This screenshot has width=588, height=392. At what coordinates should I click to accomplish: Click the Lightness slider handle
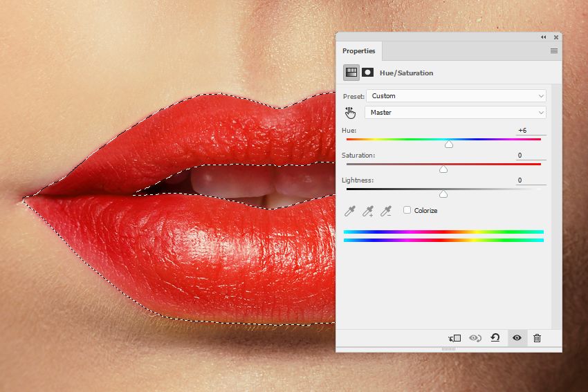[x=443, y=194]
